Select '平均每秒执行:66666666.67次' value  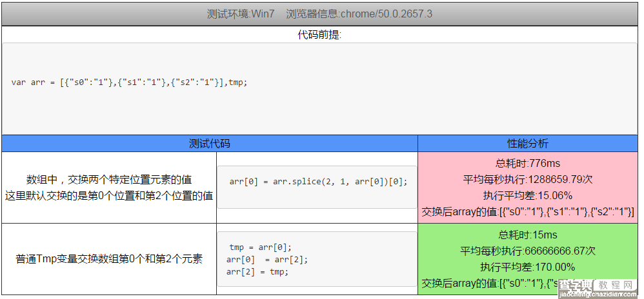point(528,251)
